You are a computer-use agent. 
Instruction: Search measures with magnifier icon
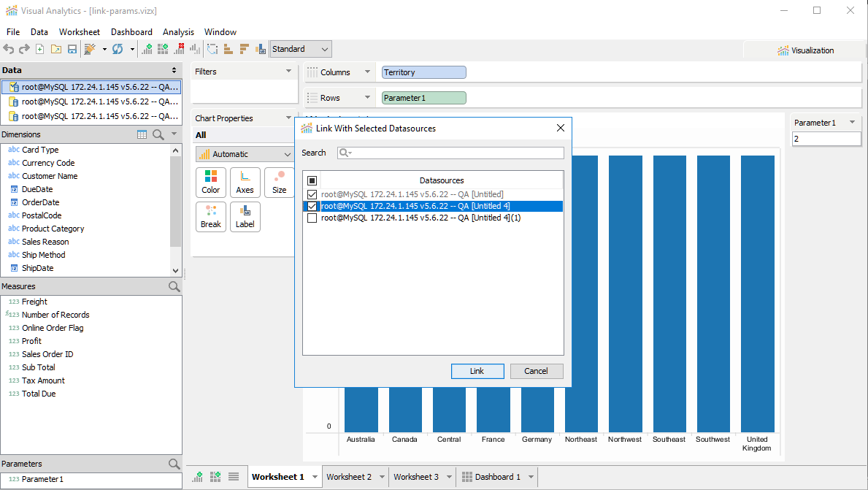pos(174,286)
